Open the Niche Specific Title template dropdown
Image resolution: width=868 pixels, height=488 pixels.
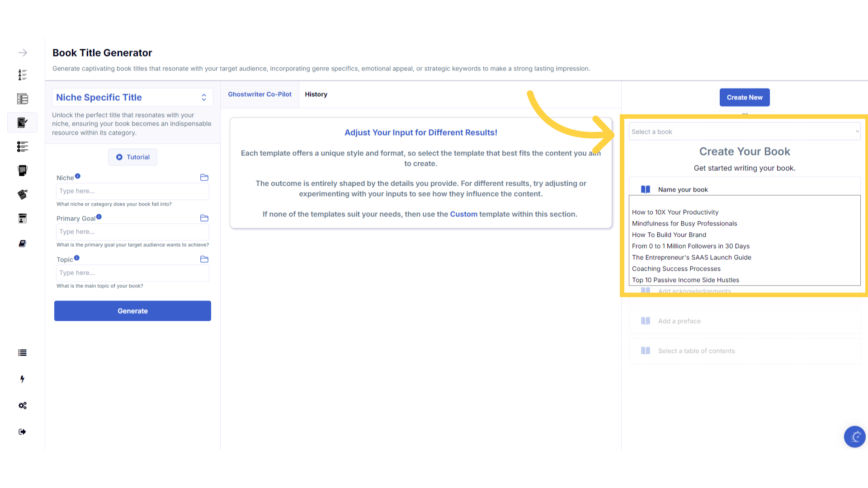(132, 98)
